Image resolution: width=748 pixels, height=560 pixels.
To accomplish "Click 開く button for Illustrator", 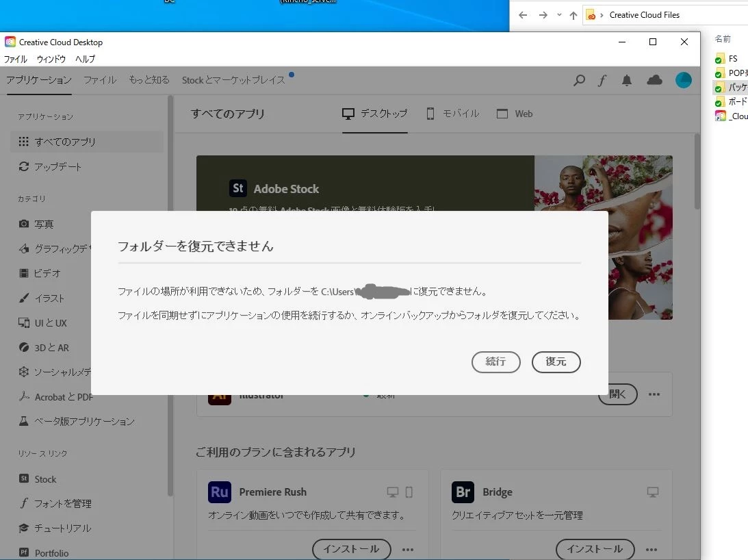I will [x=618, y=395].
